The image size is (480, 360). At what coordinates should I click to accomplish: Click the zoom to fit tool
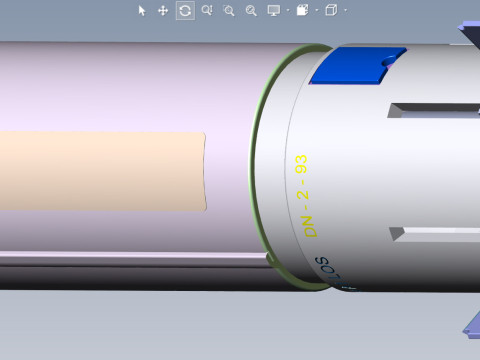(x=251, y=11)
